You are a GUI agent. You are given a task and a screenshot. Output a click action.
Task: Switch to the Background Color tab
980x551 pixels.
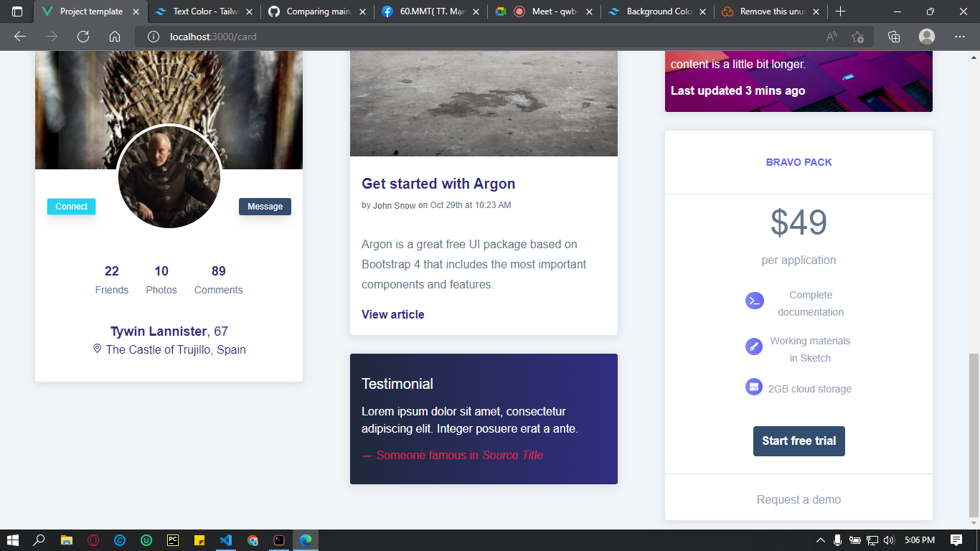pyautogui.click(x=658, y=11)
